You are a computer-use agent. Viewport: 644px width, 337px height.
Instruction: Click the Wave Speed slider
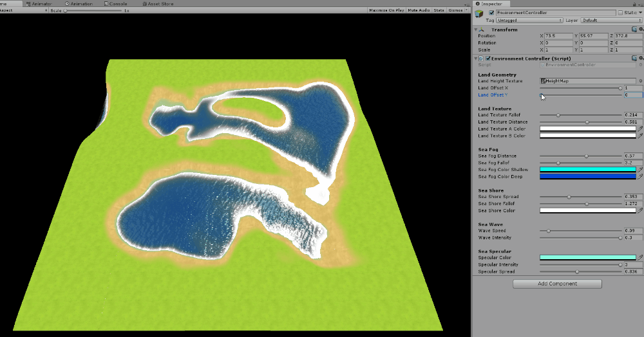click(580, 231)
